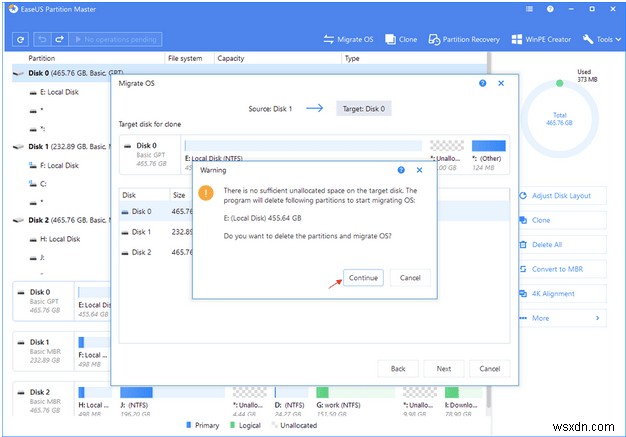Open help icon in Warning dialog
The width and height of the screenshot is (626, 437).
pyautogui.click(x=401, y=170)
